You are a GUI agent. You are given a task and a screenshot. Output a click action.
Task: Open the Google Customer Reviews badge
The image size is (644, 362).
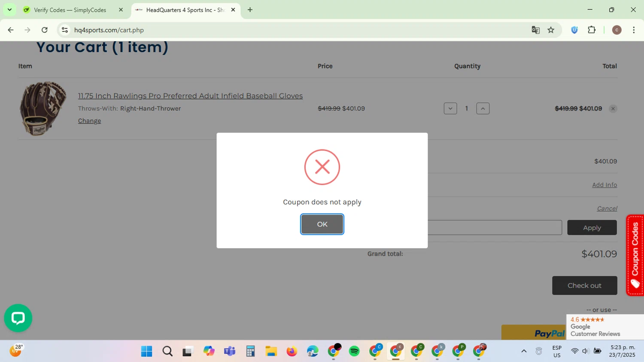(605, 327)
